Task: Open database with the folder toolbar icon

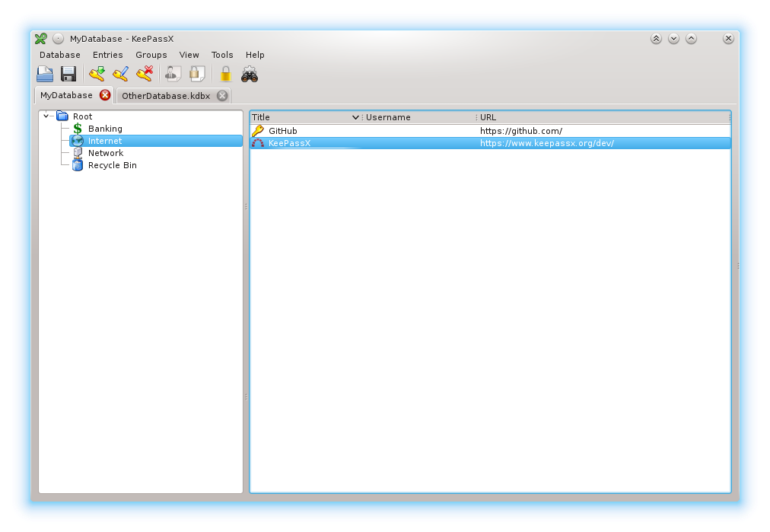Action: (45, 74)
